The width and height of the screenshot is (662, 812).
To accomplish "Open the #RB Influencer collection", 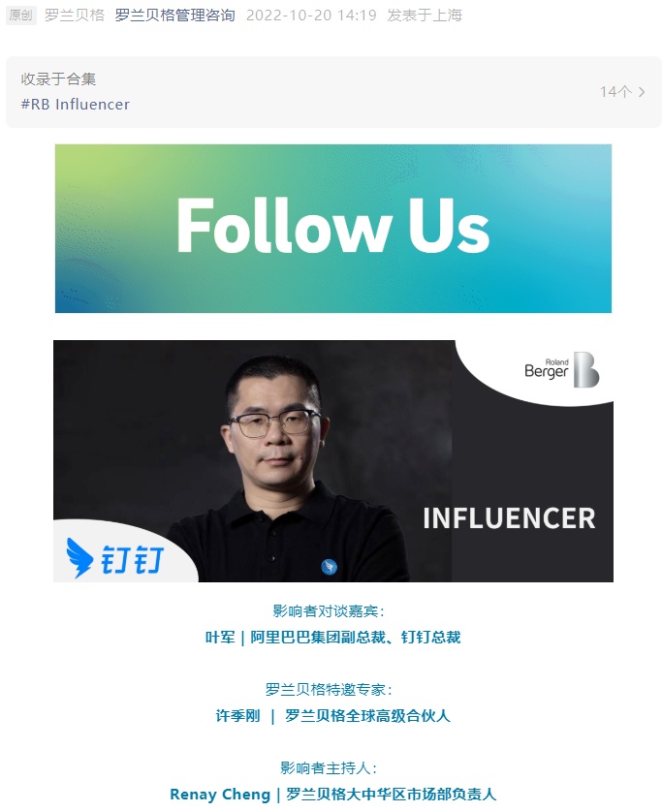I will 75,104.
